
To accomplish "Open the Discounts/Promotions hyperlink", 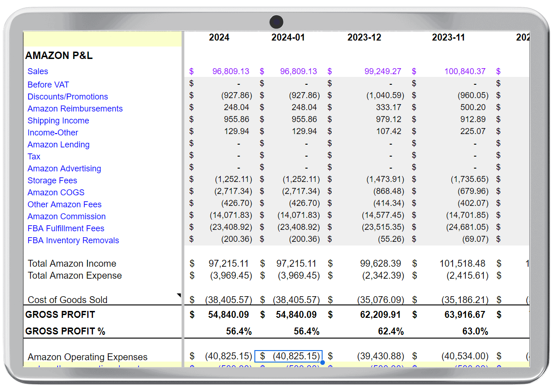I will [x=67, y=97].
